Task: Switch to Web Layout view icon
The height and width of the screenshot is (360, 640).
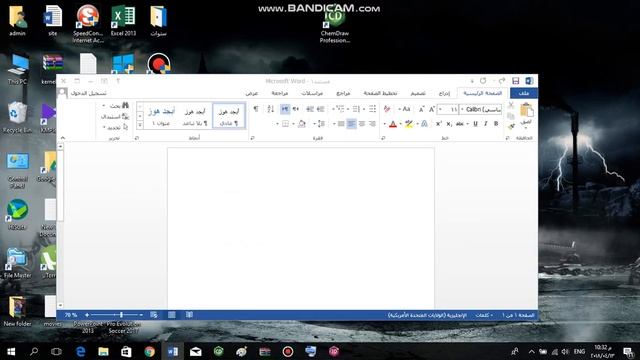Action: pos(154,315)
